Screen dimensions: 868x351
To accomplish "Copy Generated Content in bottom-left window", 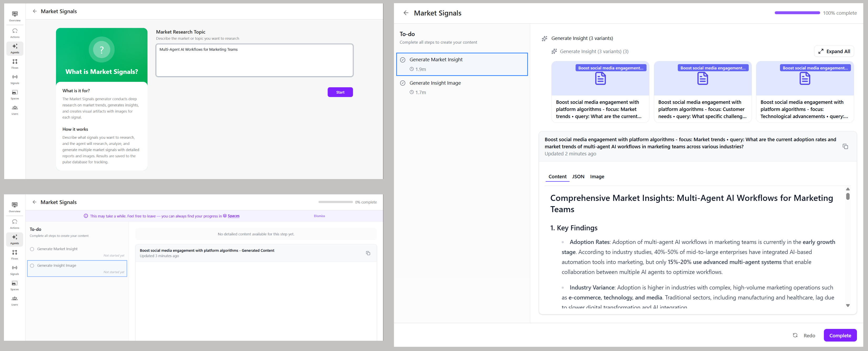I will click(368, 253).
